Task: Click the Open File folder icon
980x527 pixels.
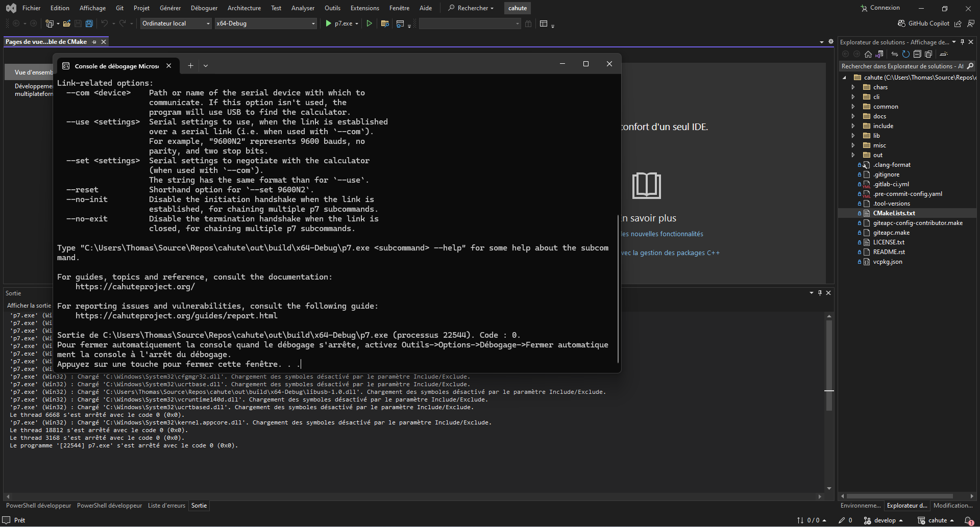Action: (x=66, y=23)
